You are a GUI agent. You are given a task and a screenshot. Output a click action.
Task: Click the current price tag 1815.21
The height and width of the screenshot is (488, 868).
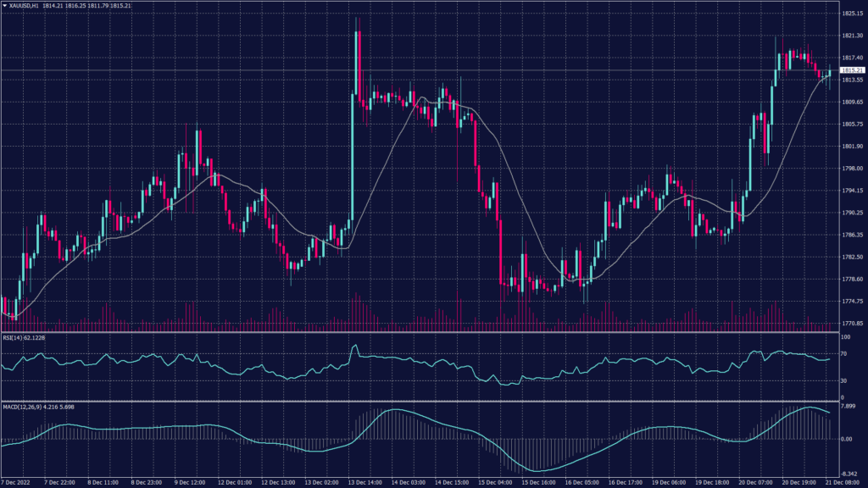click(851, 69)
